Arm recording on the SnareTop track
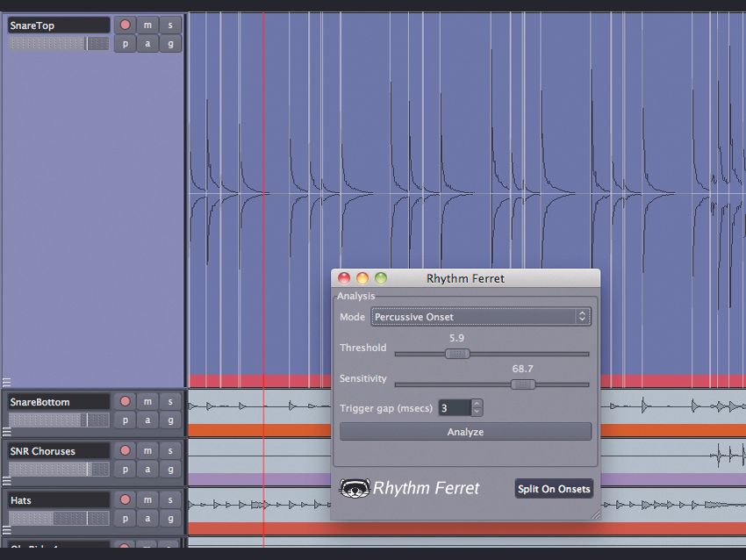The image size is (746, 560). point(126,25)
